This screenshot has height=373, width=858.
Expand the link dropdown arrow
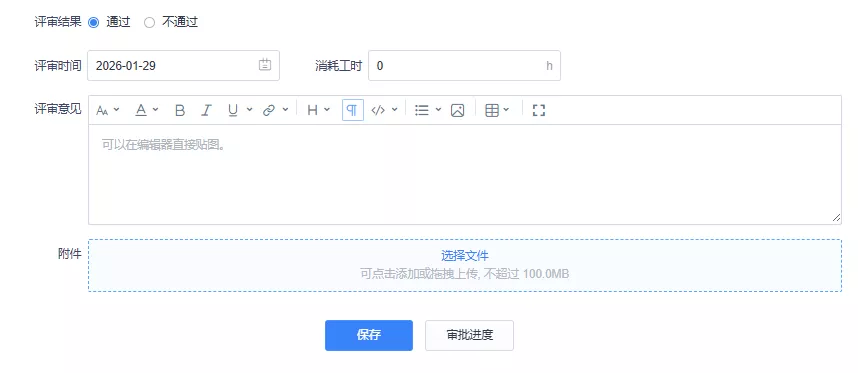click(285, 110)
